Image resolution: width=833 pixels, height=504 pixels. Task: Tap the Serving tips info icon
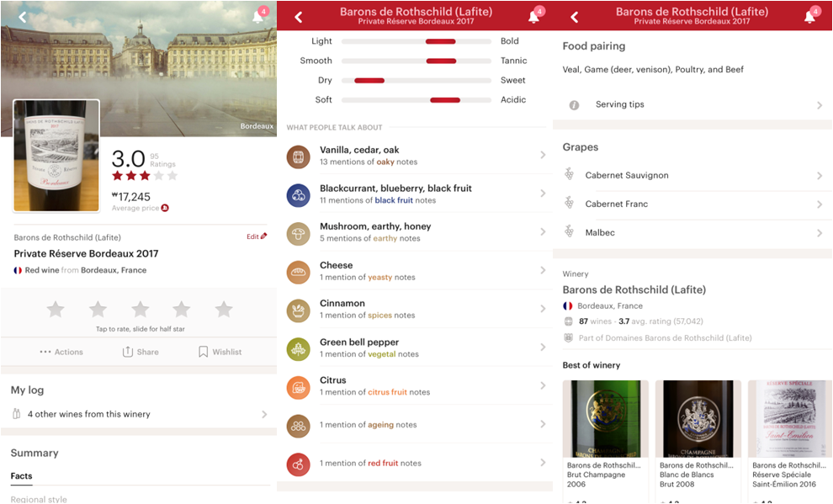pos(574,105)
